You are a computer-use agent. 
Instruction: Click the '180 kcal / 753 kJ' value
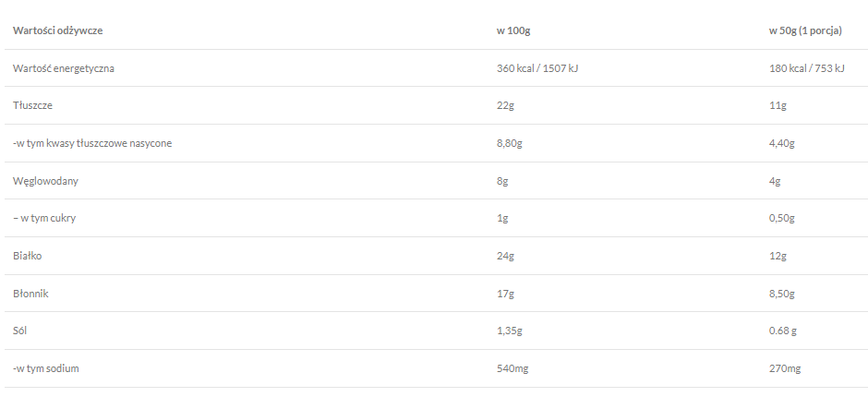coord(806,68)
